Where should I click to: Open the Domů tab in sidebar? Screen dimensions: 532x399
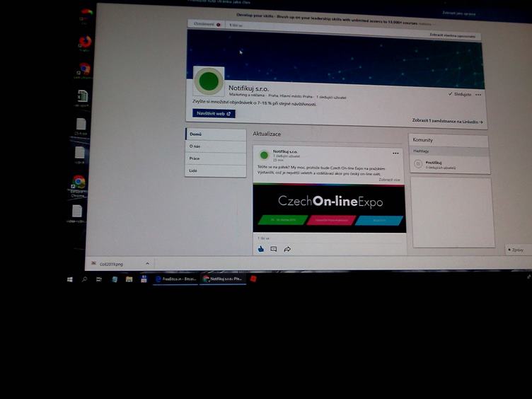[x=216, y=134]
